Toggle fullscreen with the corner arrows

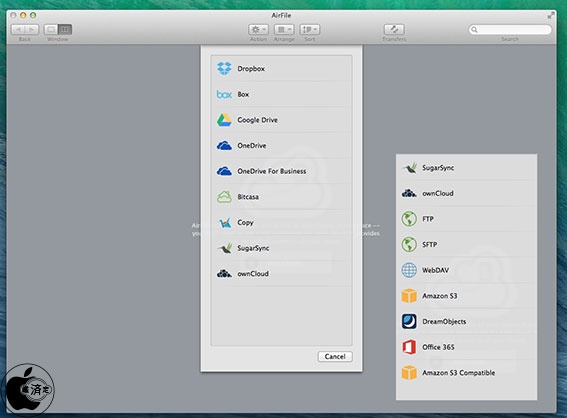click(550, 15)
